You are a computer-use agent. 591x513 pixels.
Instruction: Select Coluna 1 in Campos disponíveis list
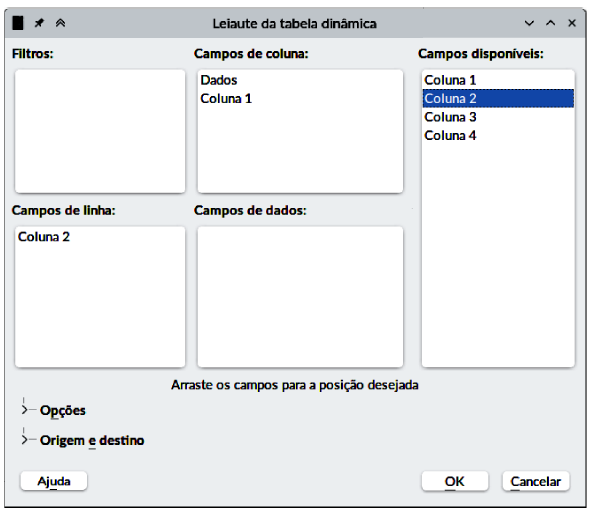click(x=498, y=80)
